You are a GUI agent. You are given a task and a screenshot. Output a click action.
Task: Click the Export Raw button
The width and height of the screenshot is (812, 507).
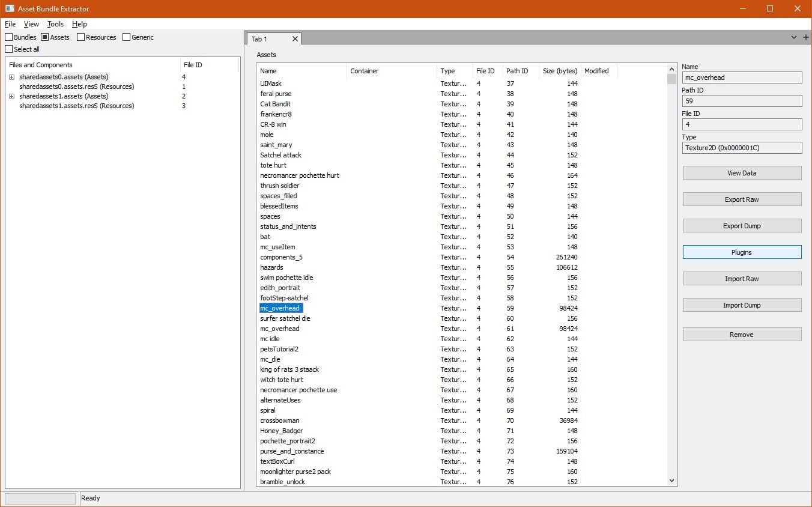coord(742,199)
